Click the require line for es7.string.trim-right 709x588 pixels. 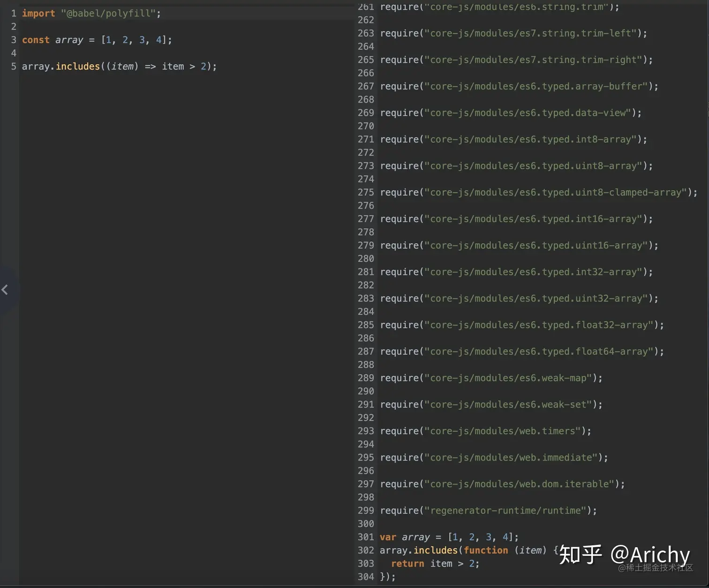(x=516, y=60)
